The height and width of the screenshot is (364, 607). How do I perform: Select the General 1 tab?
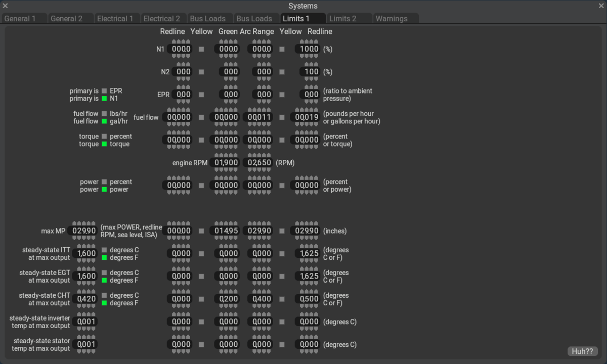20,19
